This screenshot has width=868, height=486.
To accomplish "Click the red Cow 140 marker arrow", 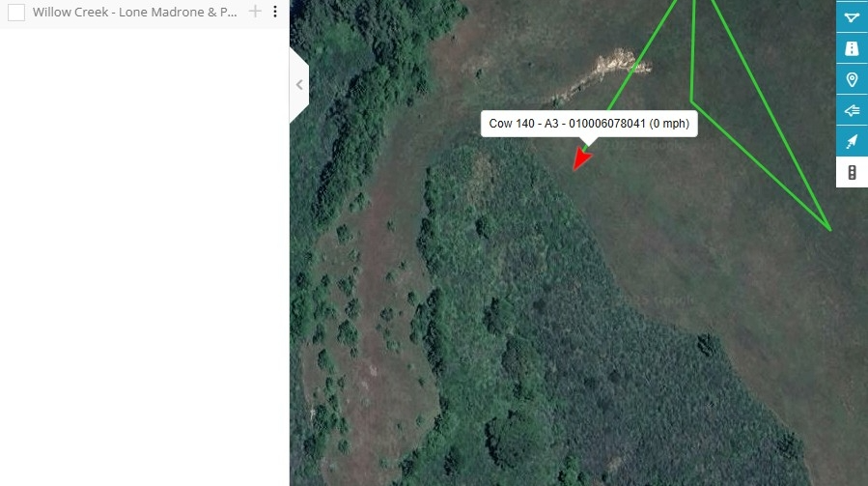I will tap(580, 158).
